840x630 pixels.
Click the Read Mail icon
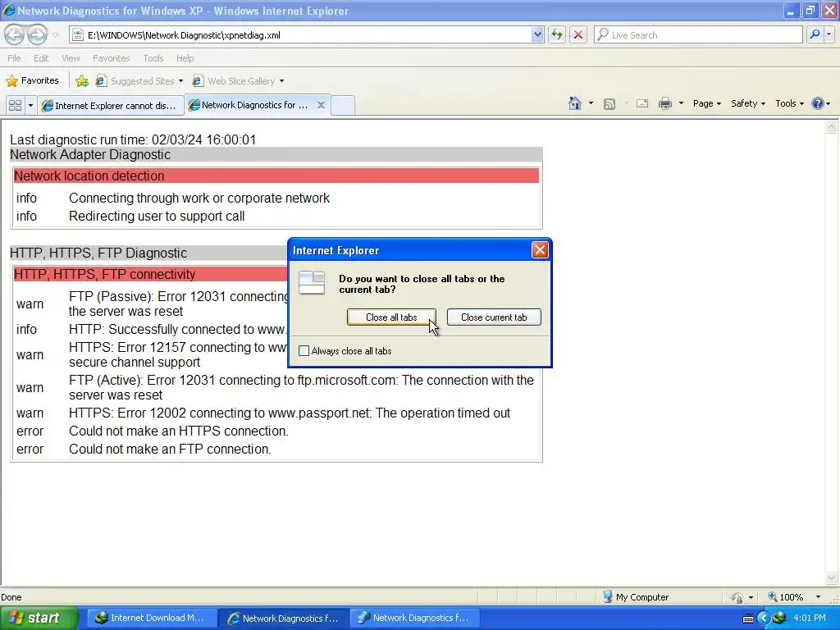(641, 104)
